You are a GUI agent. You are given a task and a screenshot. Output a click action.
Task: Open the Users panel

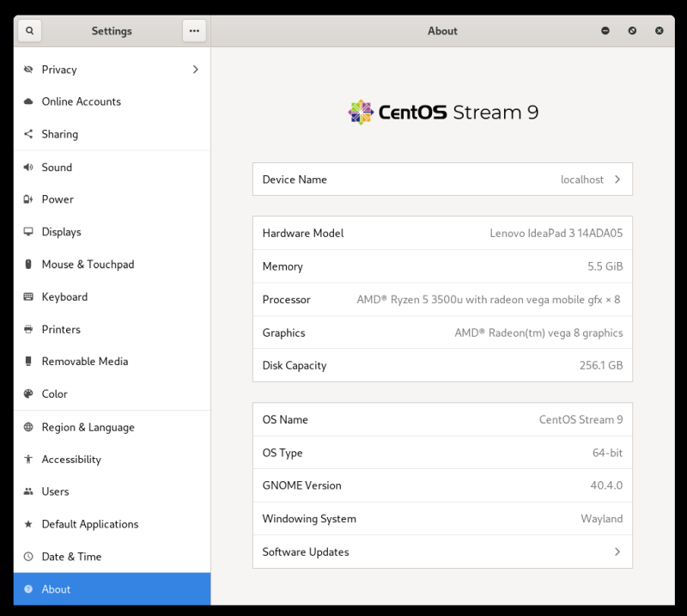(x=112, y=491)
